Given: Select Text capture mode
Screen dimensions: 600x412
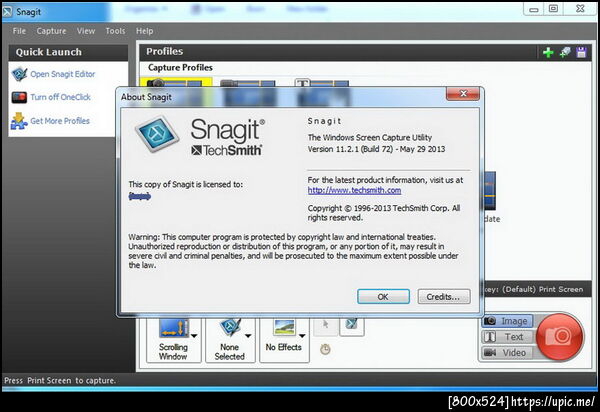Looking at the screenshot, I should (508, 337).
